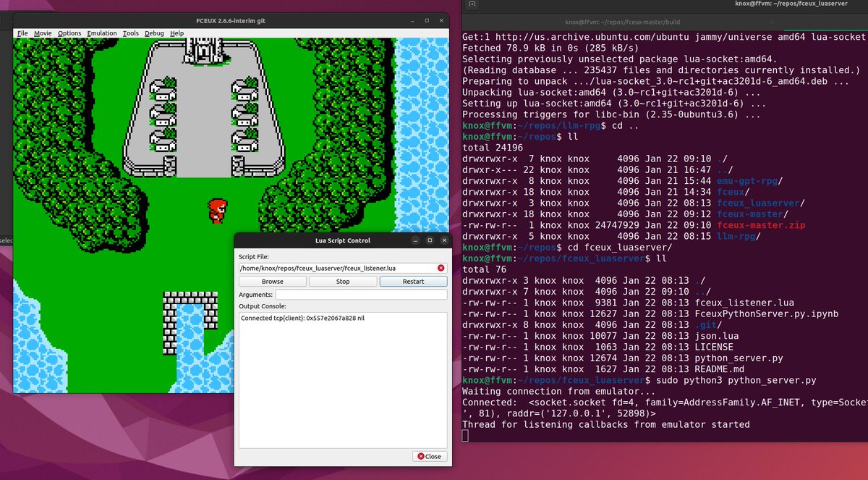Open a new terminal tab with the tab icon

[473, 5]
